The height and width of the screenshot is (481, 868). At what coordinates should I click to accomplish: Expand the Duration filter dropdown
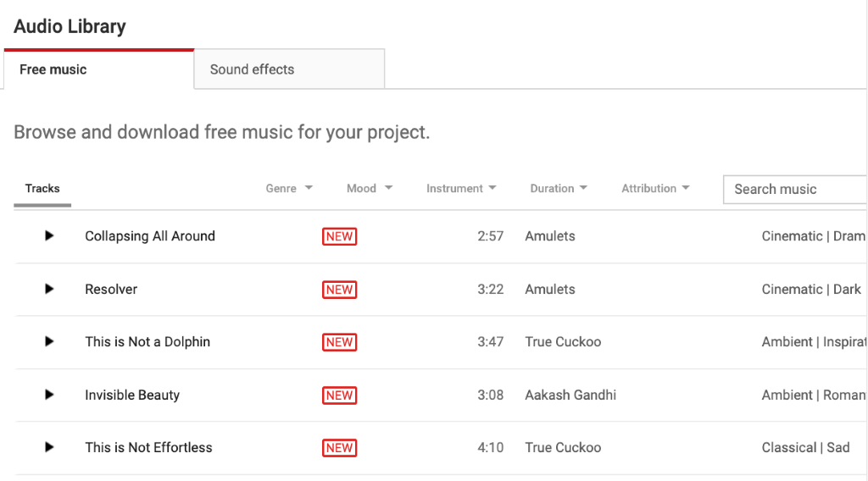point(559,189)
